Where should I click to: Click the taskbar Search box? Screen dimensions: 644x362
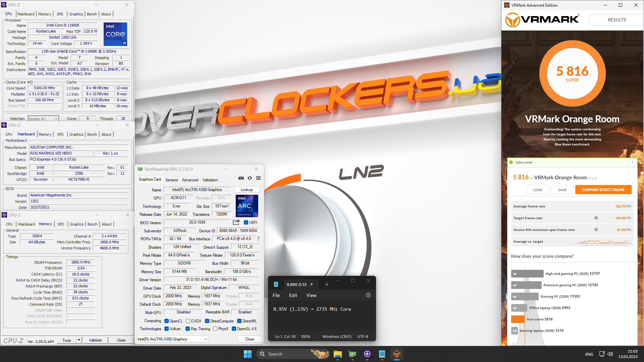pos(293,354)
